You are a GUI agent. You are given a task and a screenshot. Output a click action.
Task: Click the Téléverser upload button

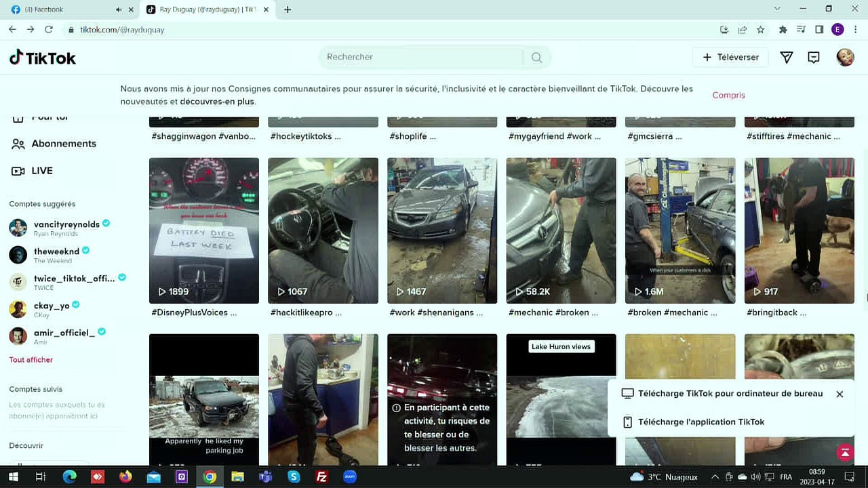[730, 58]
